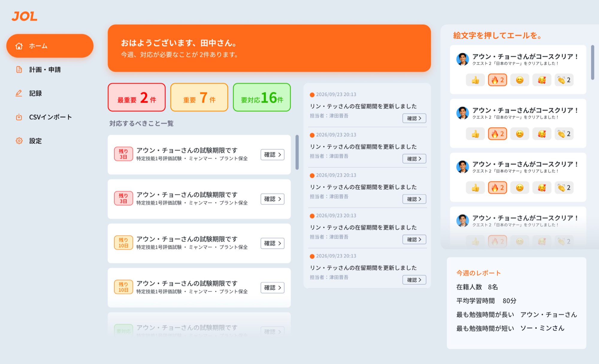Select CSVインポート in sidebar

[50, 117]
